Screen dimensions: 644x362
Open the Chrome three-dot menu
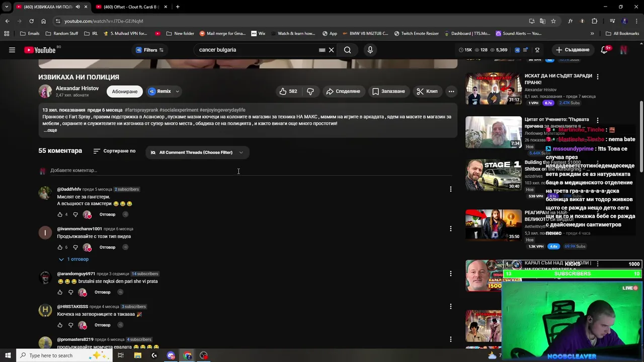coord(636,21)
